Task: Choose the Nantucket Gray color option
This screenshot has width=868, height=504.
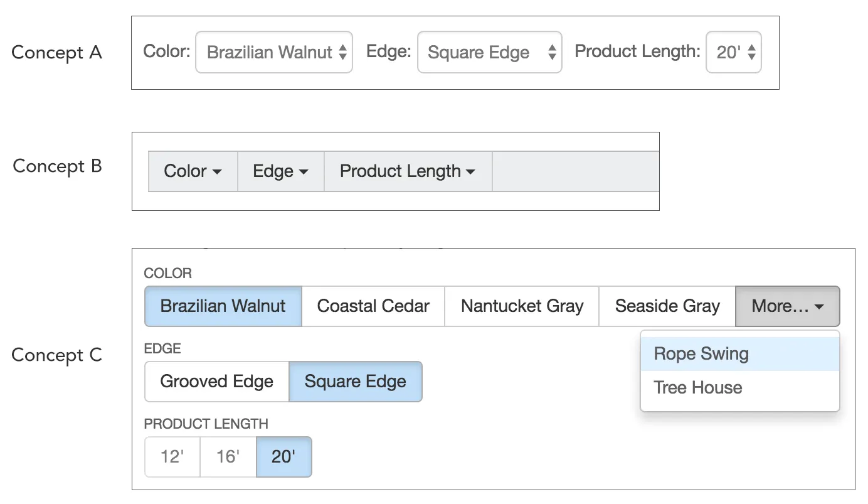Action: coord(522,306)
